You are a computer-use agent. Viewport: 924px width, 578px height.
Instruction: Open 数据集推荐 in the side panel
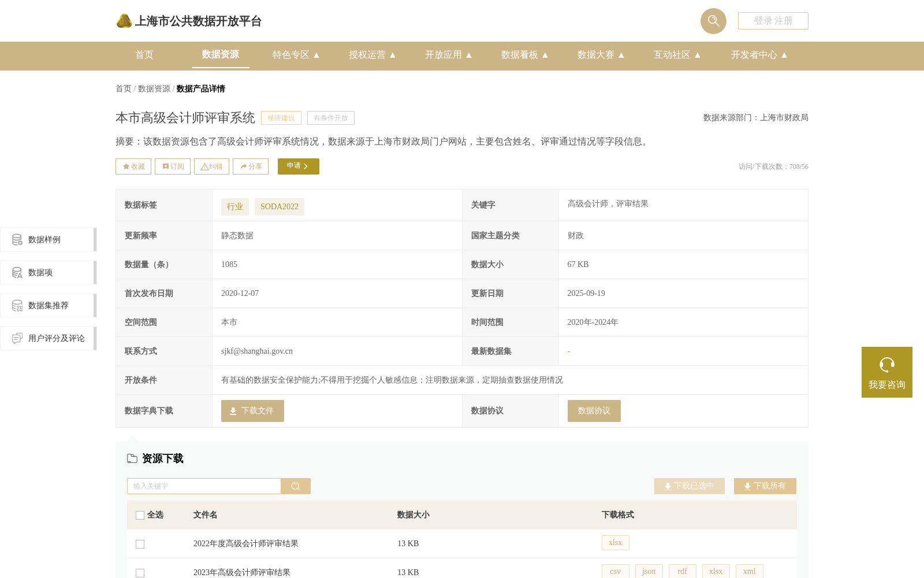point(49,305)
